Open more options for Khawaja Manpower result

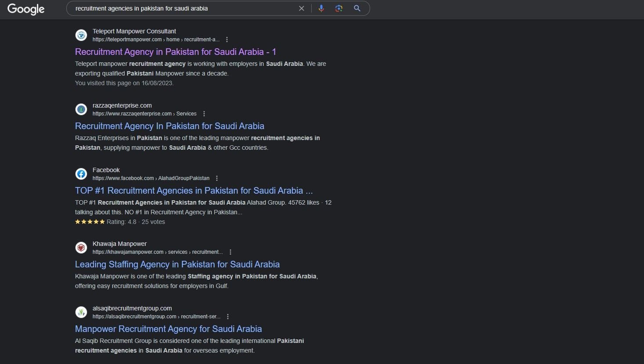point(230,252)
